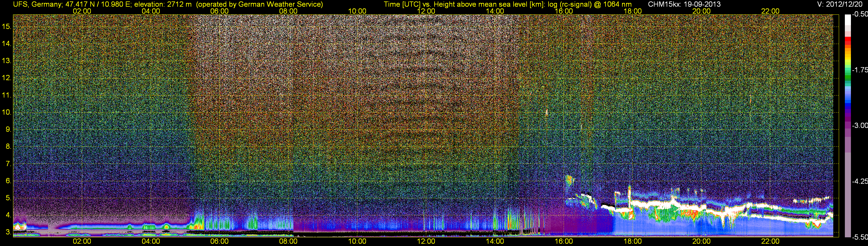This screenshot has height=246, width=868.
Task: Click the top time axis label '22:00'
Action: pyautogui.click(x=770, y=11)
